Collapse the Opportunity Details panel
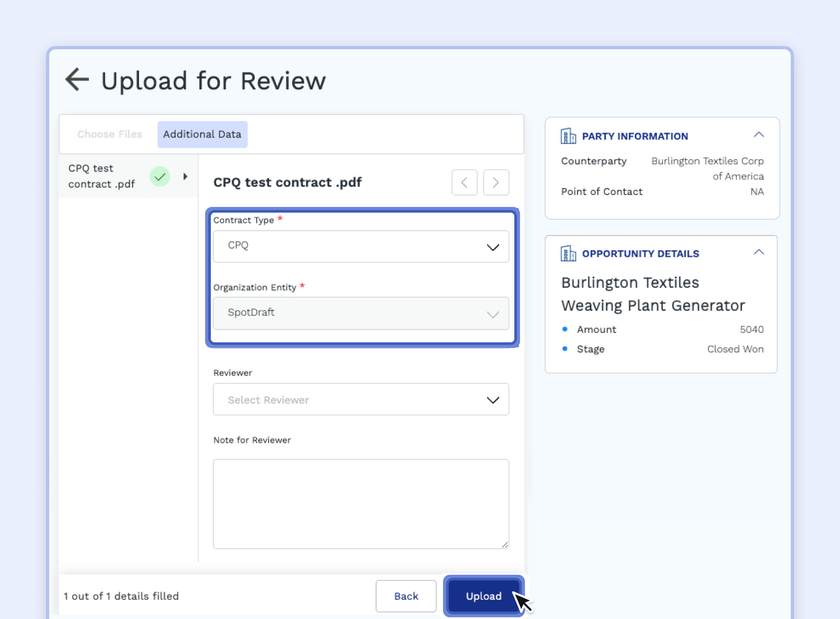Image resolution: width=840 pixels, height=619 pixels. click(x=759, y=252)
